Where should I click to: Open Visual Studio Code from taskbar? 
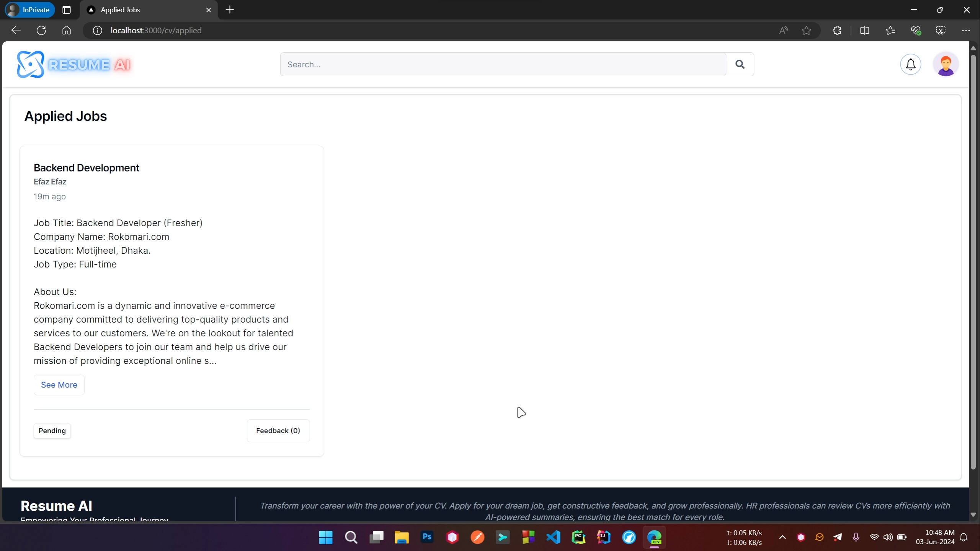point(553,537)
